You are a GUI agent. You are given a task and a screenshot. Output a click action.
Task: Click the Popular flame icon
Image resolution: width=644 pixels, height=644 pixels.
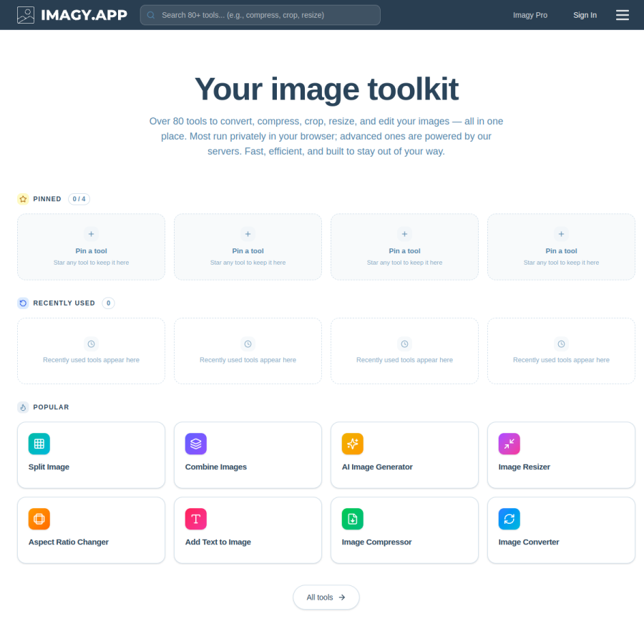(x=23, y=407)
